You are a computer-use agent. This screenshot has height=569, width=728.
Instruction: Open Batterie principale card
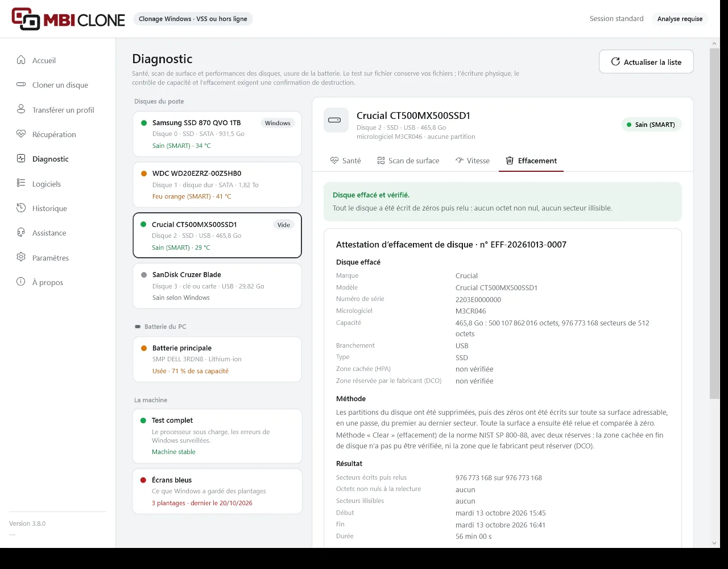(217, 359)
